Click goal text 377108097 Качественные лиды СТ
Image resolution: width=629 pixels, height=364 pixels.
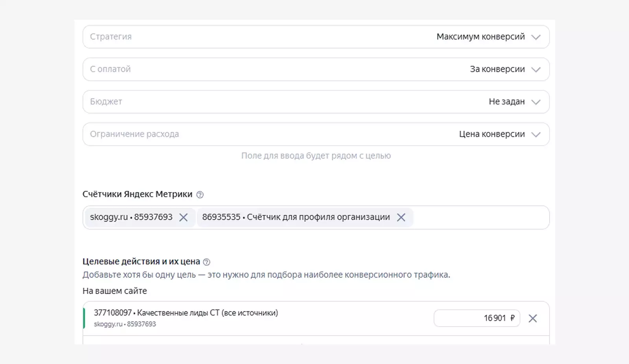[186, 313]
